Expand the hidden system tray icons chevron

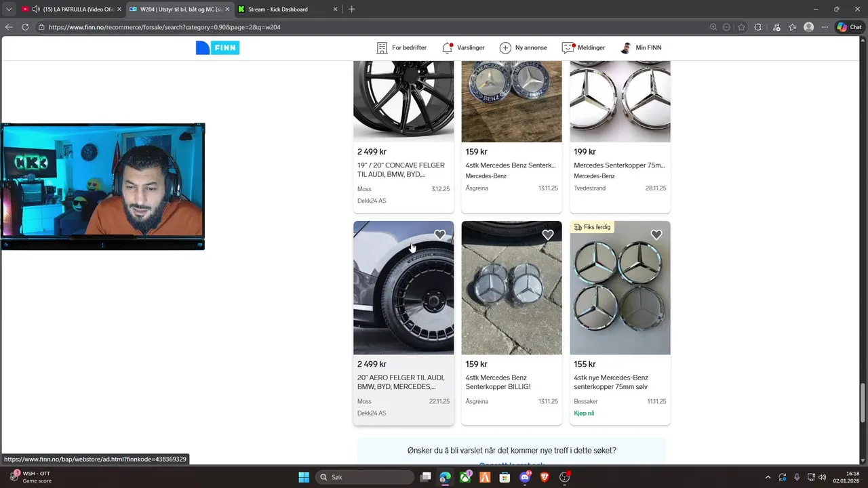768,477
